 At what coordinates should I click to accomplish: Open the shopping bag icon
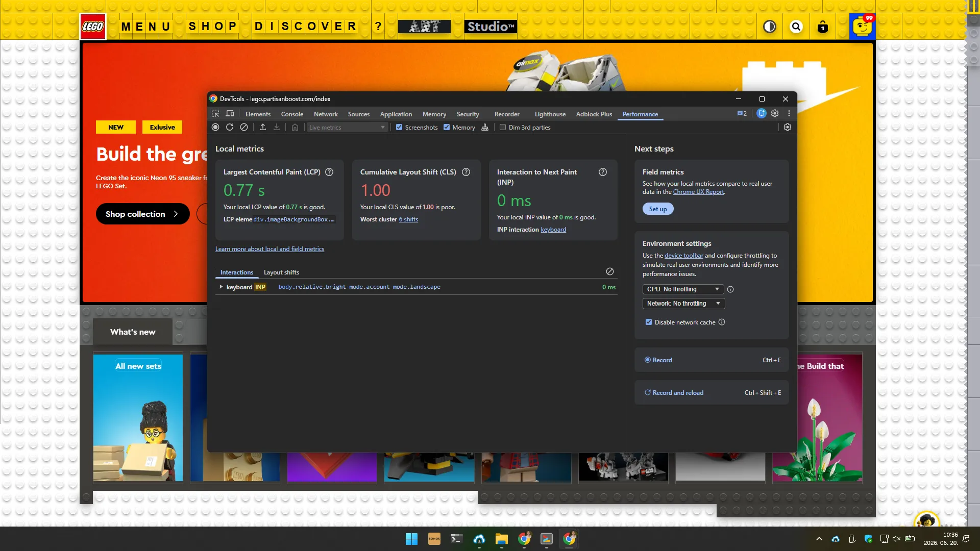823,27
